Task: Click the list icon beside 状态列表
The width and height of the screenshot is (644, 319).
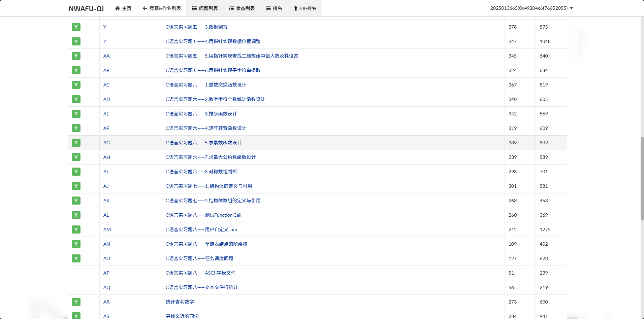Action: point(231,8)
